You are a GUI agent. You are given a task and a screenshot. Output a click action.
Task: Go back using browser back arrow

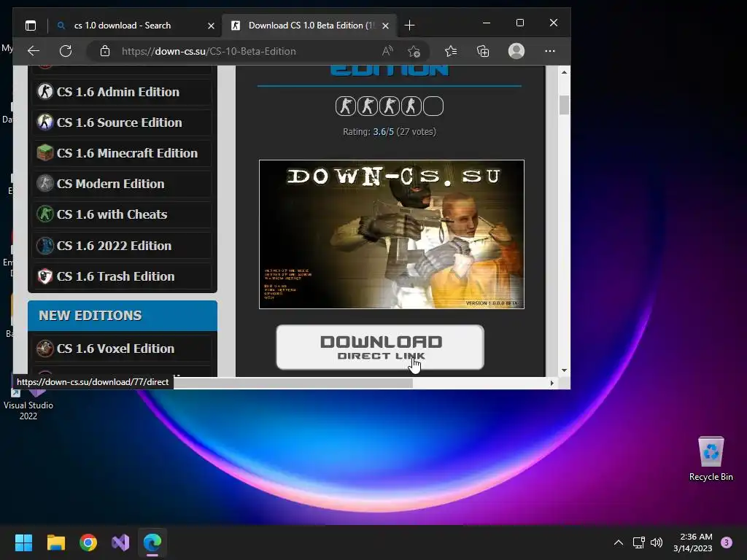click(x=34, y=51)
